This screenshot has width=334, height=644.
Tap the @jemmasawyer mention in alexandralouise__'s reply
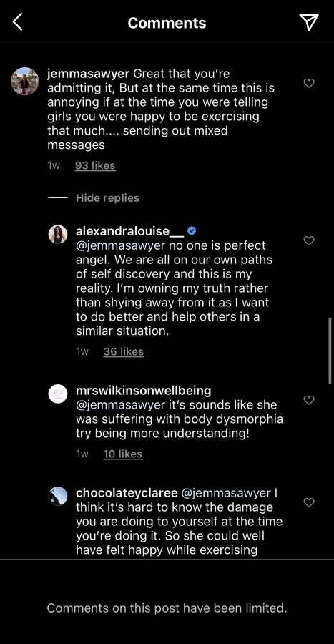120,245
